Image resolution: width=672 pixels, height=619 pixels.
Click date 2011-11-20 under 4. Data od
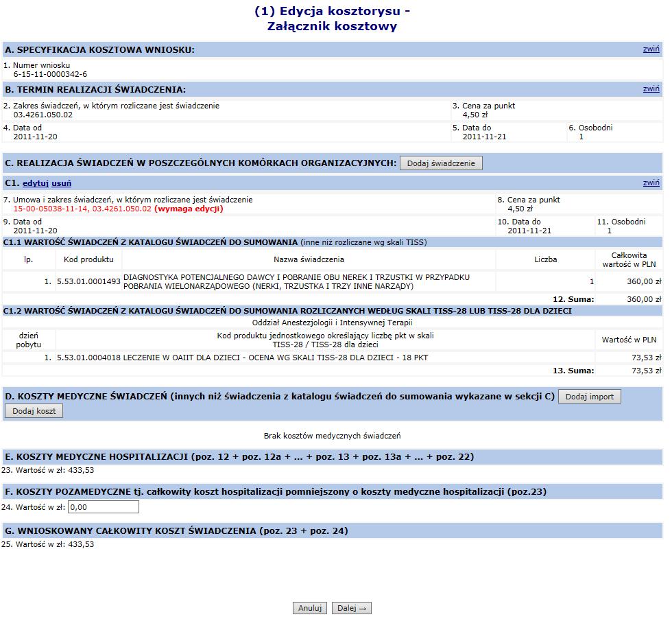click(35, 137)
